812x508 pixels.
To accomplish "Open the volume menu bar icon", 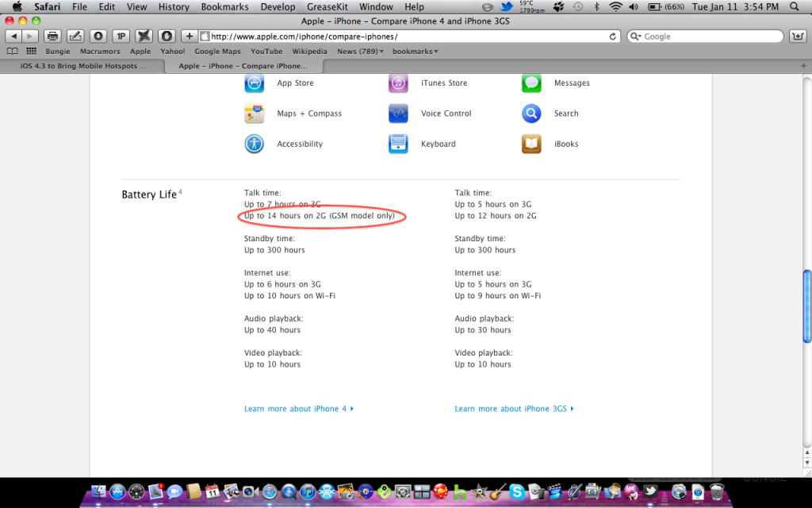I will [x=634, y=6].
